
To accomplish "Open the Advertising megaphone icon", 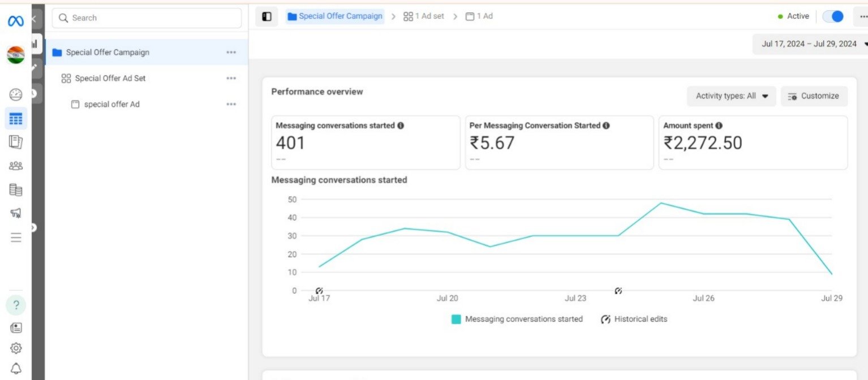I will (x=16, y=213).
